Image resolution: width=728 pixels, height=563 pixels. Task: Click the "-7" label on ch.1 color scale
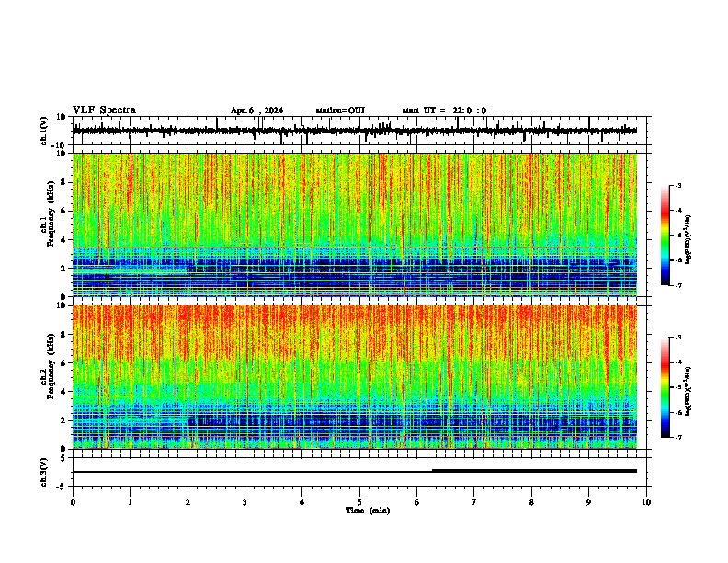pos(677,286)
